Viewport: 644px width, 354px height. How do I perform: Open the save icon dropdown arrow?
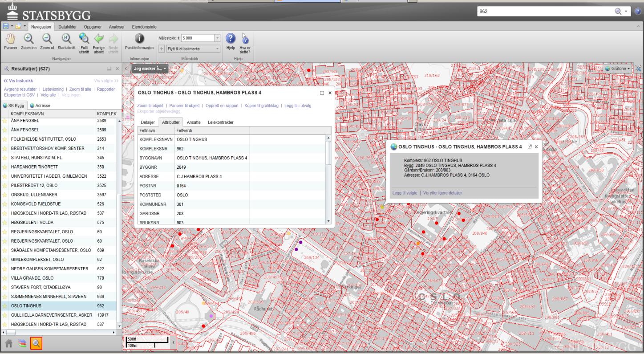pyautogui.click(x=11, y=27)
